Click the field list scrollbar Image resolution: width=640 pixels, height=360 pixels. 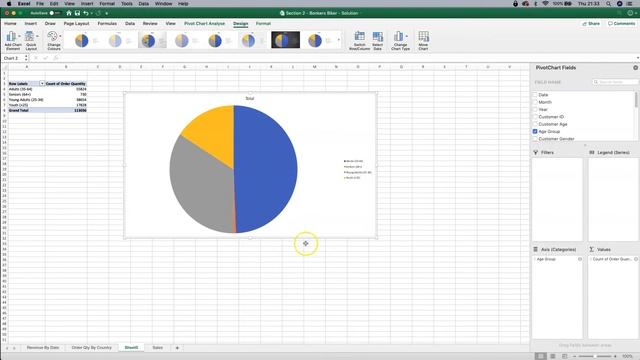[x=636, y=100]
